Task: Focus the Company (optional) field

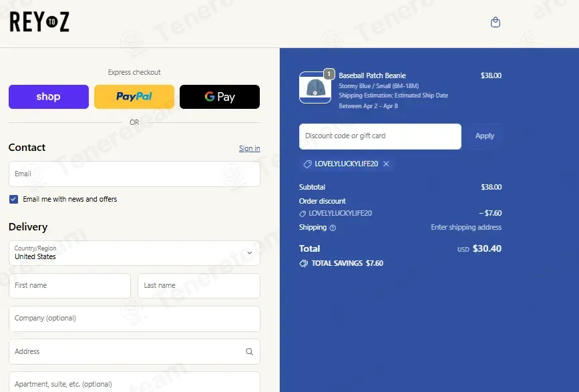Action: pos(134,319)
